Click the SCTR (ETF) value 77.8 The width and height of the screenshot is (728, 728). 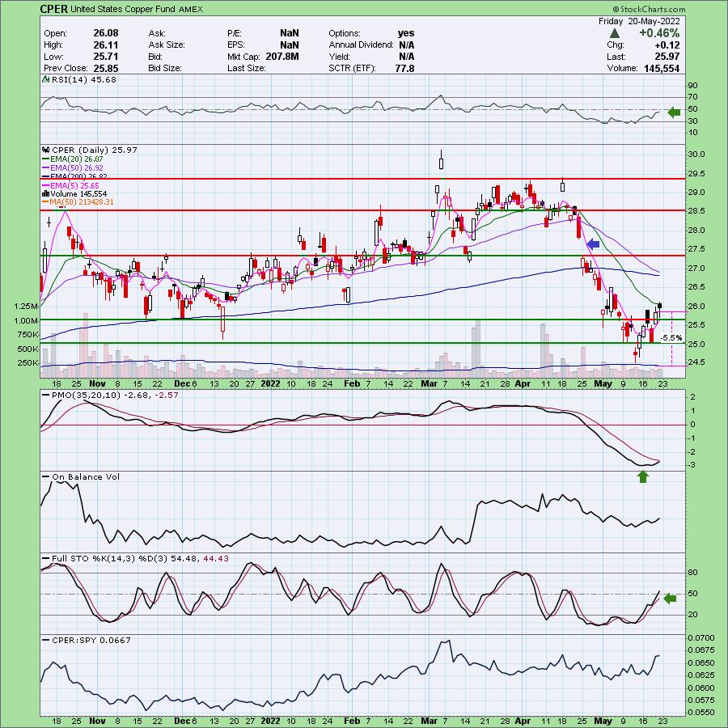coord(406,68)
